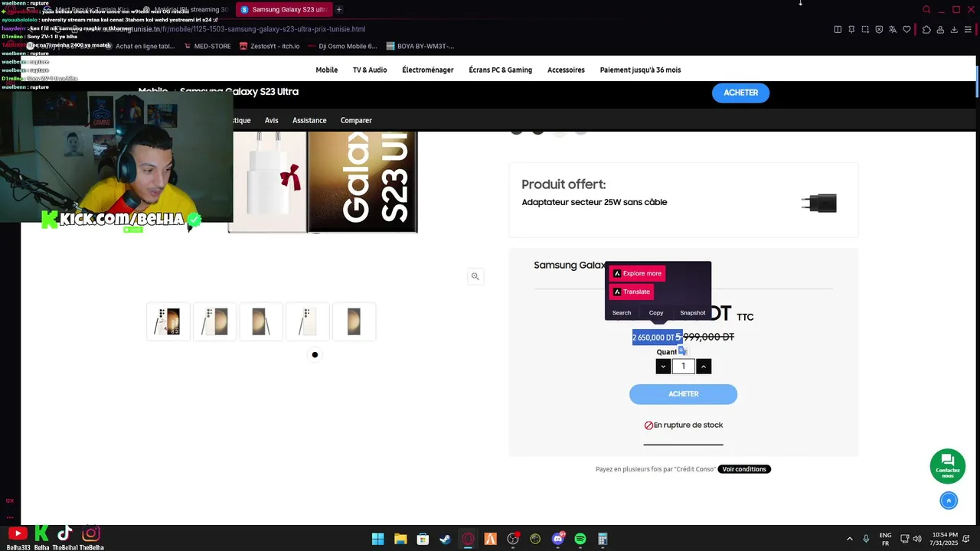Expand hidden system tray icons chevron

[x=849, y=539]
